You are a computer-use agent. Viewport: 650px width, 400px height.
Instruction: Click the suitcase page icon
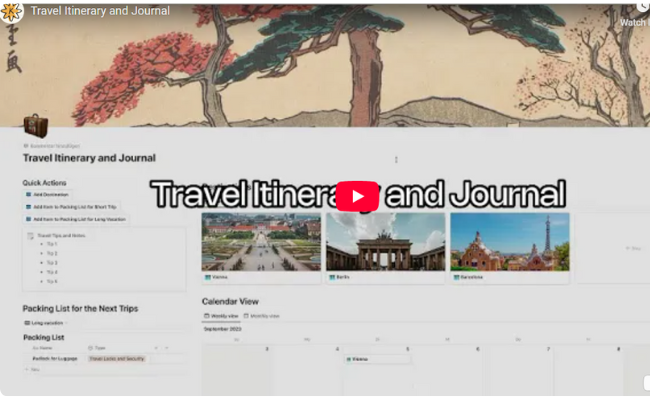pos(36,126)
